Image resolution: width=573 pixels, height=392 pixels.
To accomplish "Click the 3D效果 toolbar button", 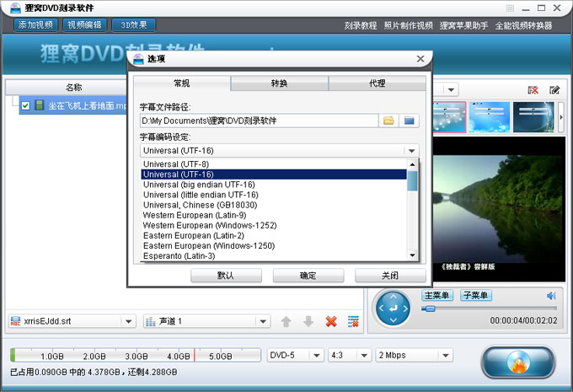I will [x=134, y=24].
